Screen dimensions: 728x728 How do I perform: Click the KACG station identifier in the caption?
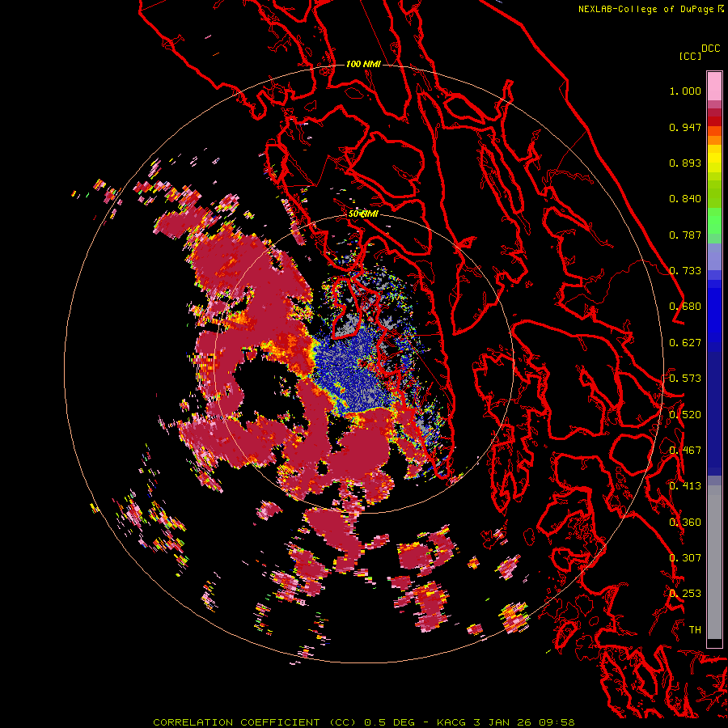(451, 722)
